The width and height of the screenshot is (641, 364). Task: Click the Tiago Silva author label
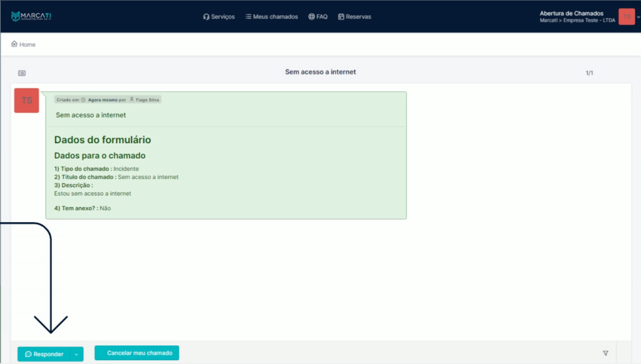[x=147, y=99]
